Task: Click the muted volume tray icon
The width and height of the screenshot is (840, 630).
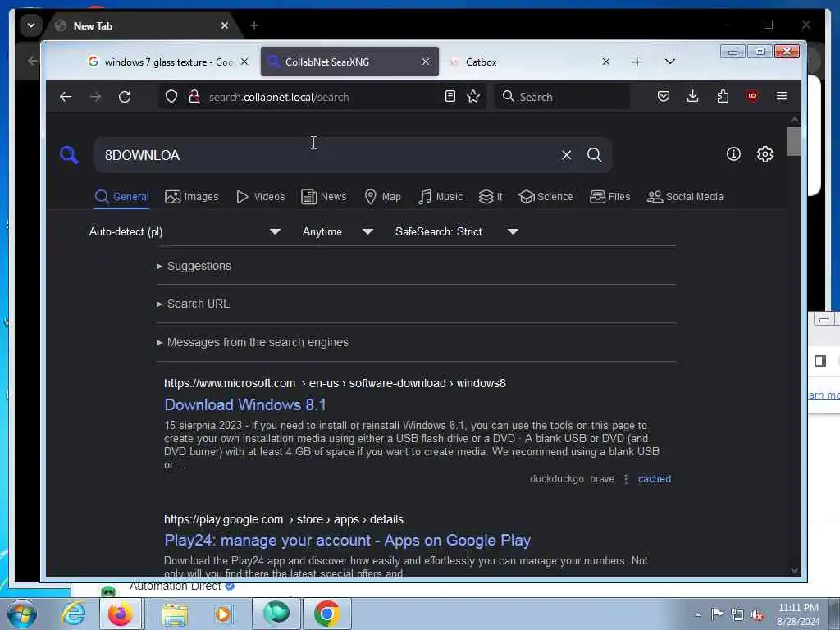Action: [757, 614]
